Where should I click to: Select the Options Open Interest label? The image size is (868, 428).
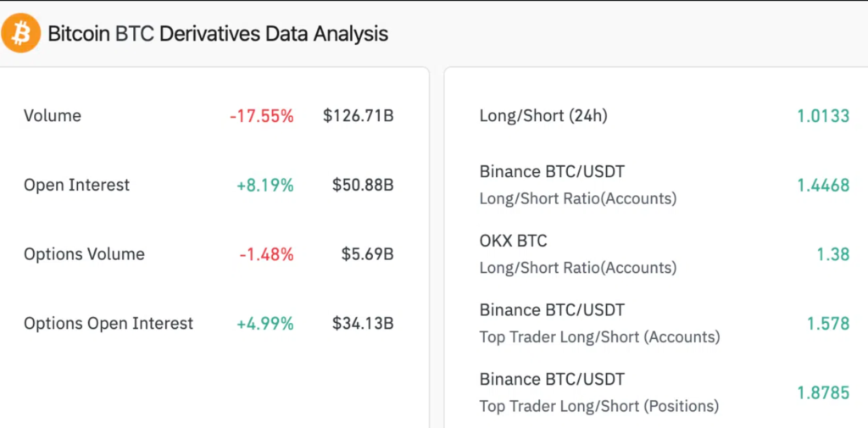point(108,323)
